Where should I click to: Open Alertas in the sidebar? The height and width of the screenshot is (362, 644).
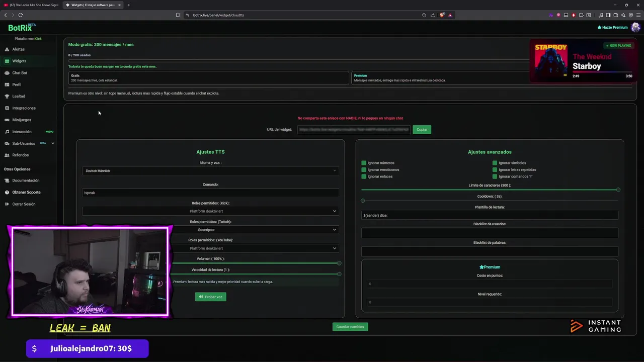point(18,49)
